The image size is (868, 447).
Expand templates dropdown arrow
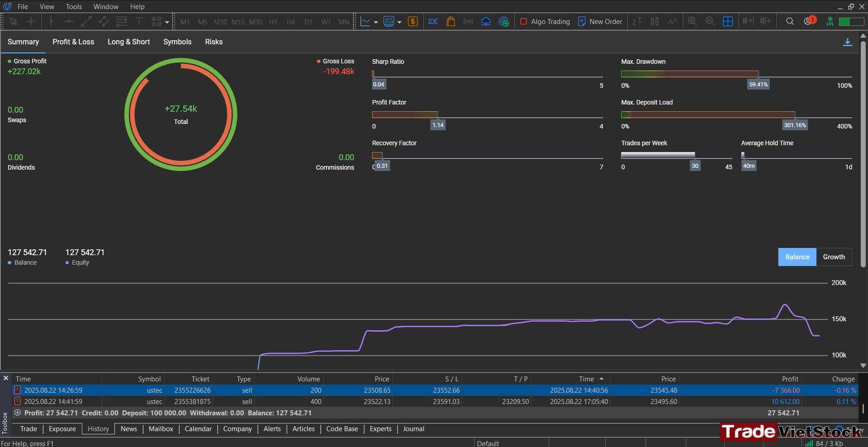pyautogui.click(x=399, y=22)
